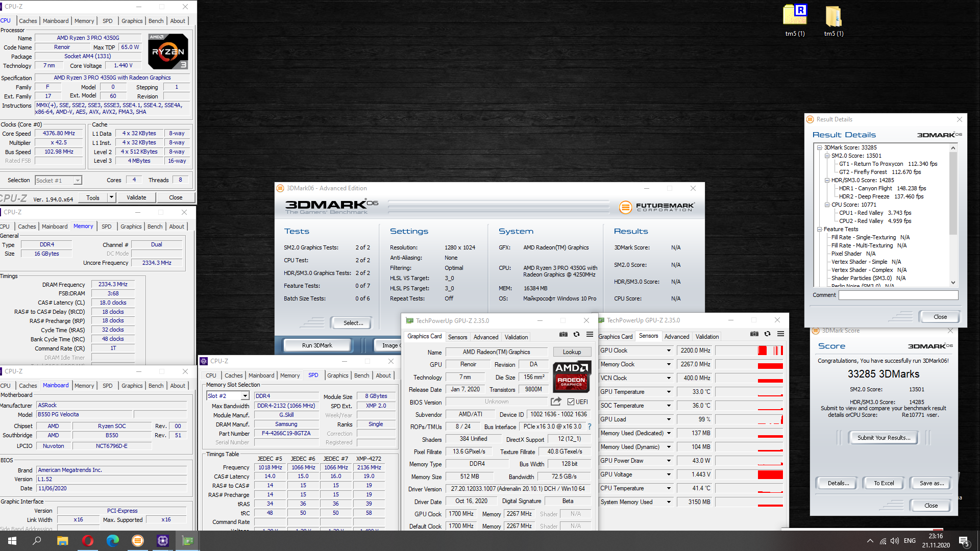Open the notification center

click(964, 541)
